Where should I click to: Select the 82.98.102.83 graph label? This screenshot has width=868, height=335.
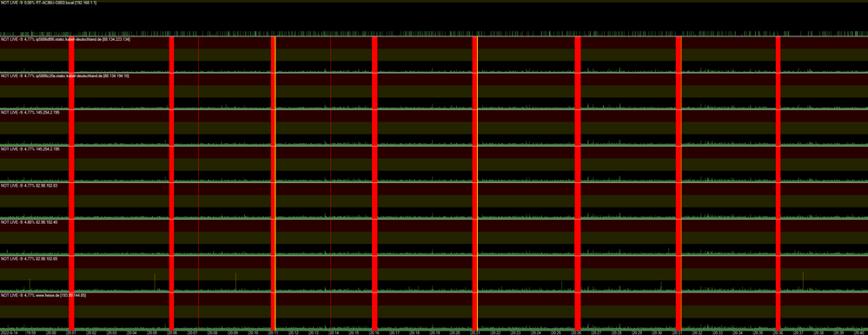(30, 185)
